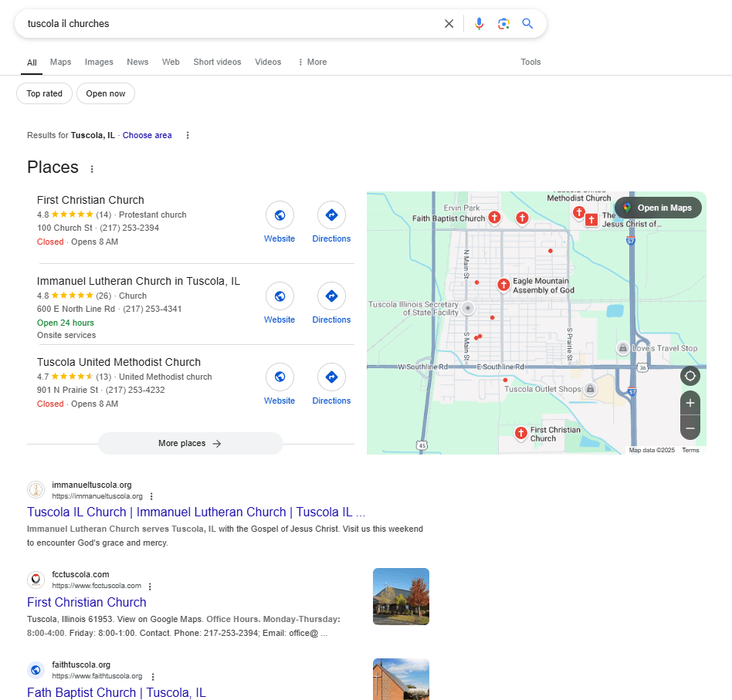The width and height of the screenshot is (732, 700).
Task: Open First Christian Church result thumbnail
Action: [401, 597]
